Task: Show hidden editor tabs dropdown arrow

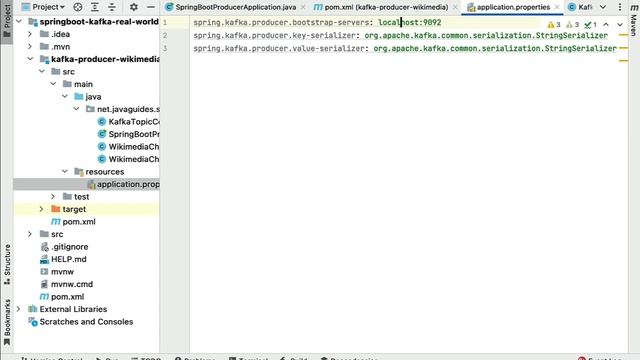Action: 603,7
